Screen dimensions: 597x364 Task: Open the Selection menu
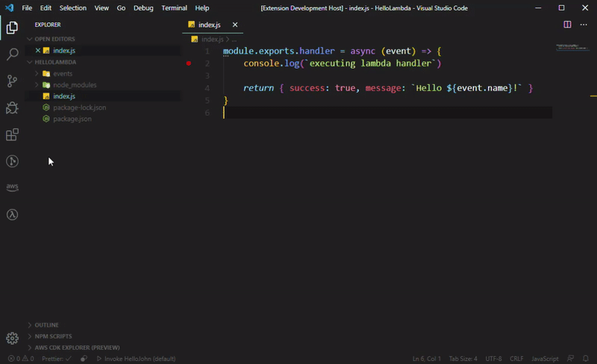click(72, 8)
